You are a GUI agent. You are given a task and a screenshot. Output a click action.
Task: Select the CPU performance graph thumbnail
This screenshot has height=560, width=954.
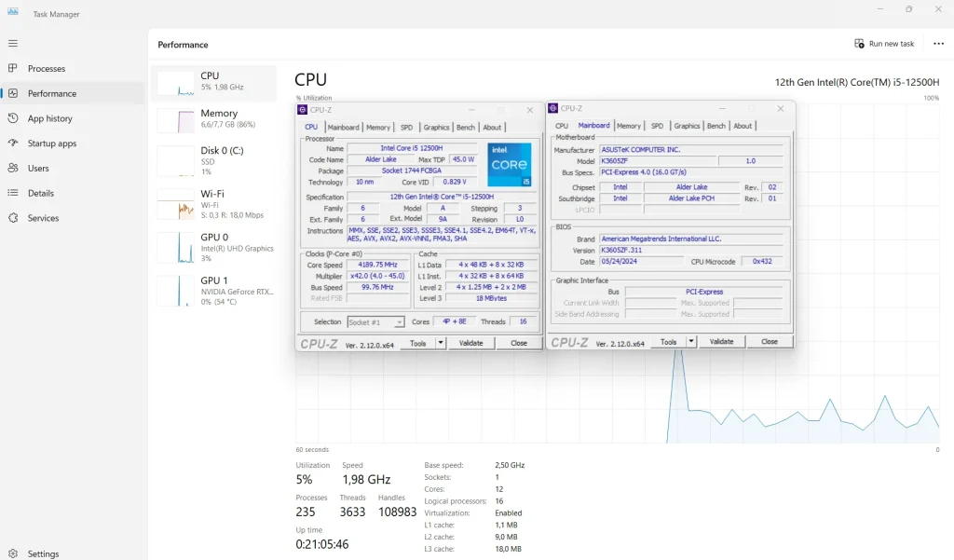click(x=176, y=83)
